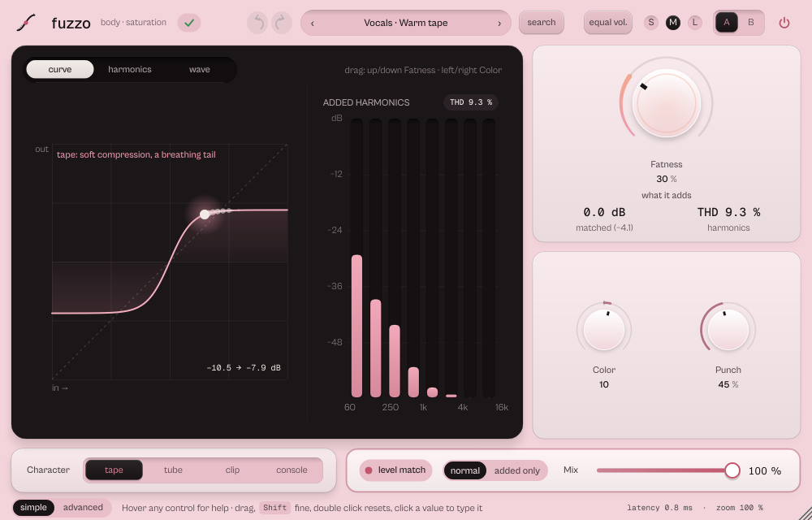Click the search button
Viewport: 812px width, 520px height.
(541, 23)
